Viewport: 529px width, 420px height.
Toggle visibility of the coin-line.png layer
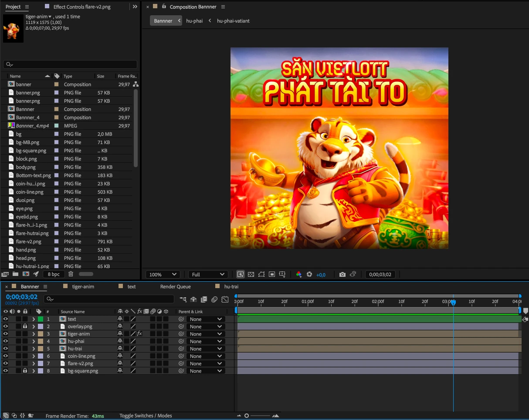pyautogui.click(x=6, y=356)
